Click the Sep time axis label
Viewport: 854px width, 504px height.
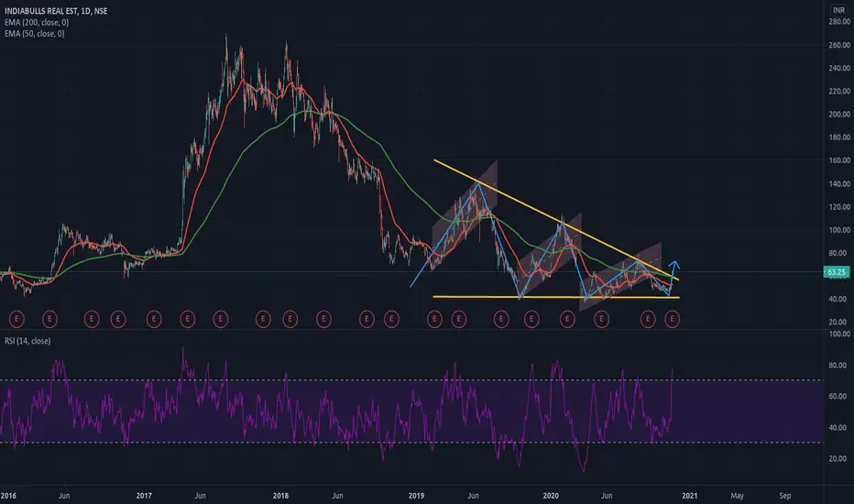(785, 496)
